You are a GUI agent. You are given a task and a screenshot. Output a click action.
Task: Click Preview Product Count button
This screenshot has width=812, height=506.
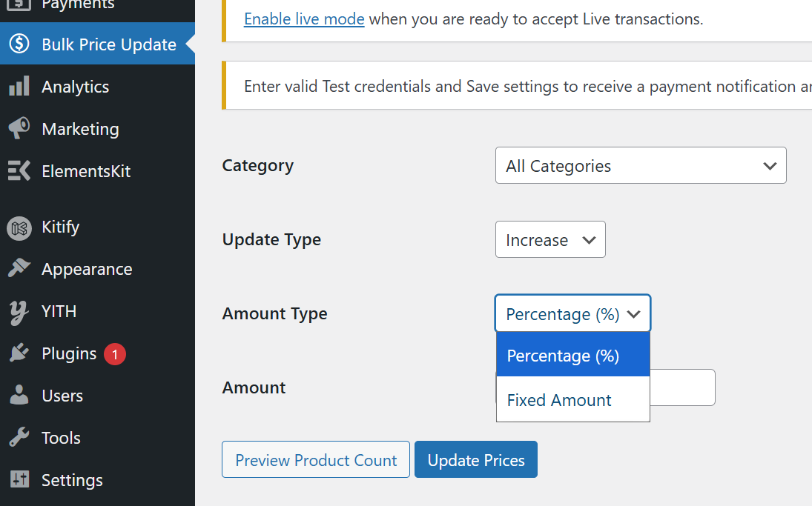tap(316, 460)
